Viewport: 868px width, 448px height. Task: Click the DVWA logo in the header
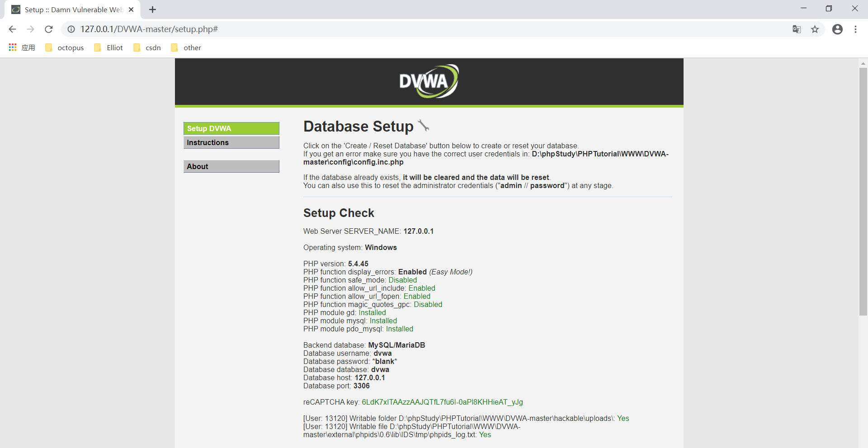(x=429, y=81)
